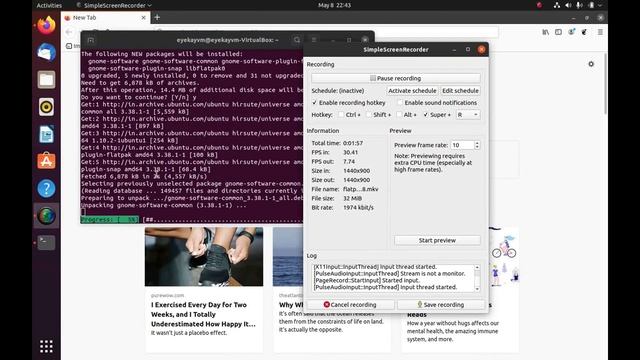Open the Help icon in the dock
The width and height of the screenshot is (640, 360).
[x=46, y=189]
